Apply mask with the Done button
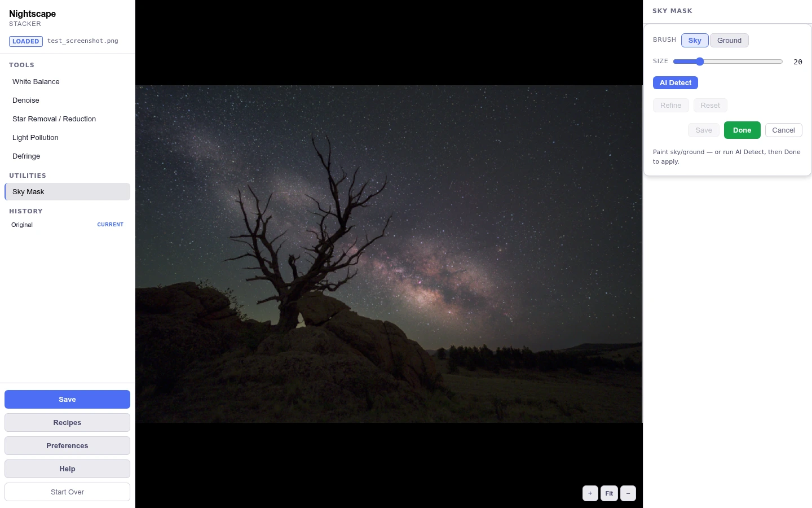 pyautogui.click(x=742, y=130)
